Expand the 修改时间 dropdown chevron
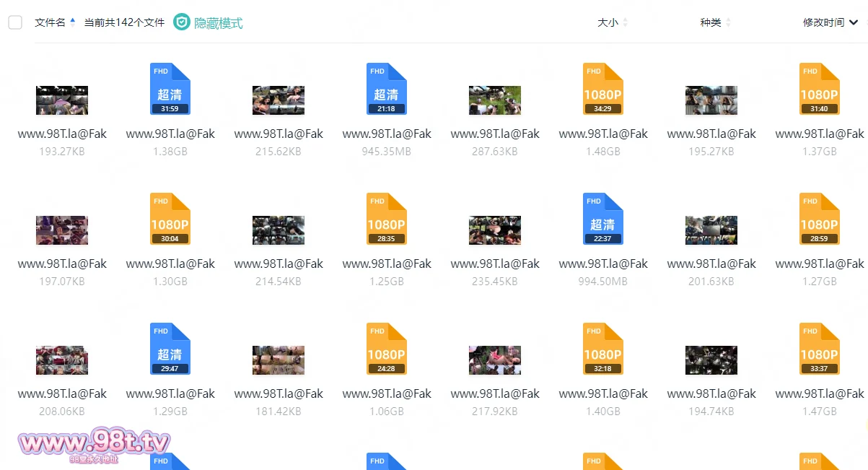This screenshot has width=868, height=470. click(x=854, y=22)
